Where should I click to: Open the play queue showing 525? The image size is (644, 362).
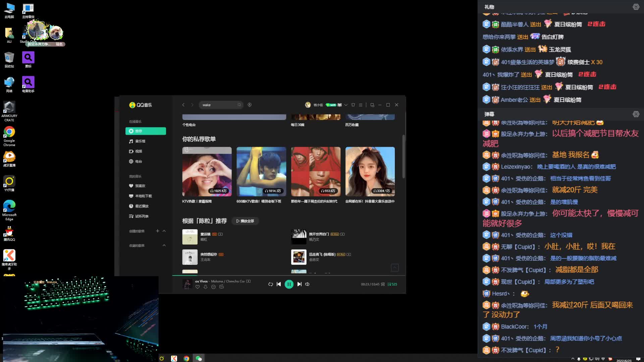[392, 284]
